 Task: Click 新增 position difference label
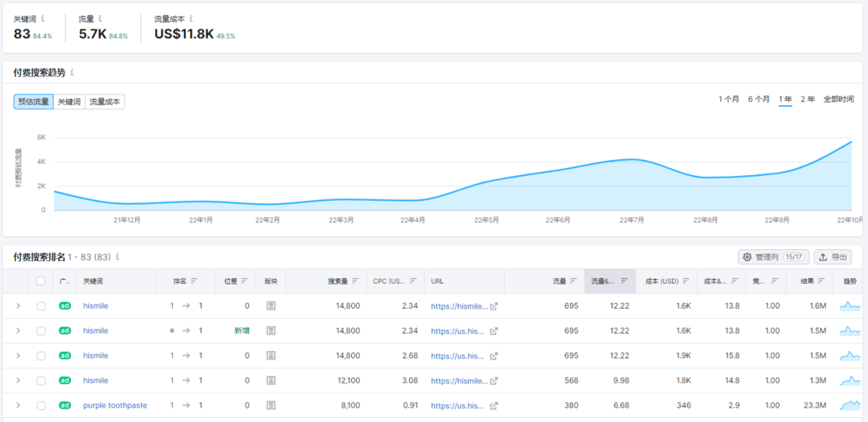tap(242, 330)
